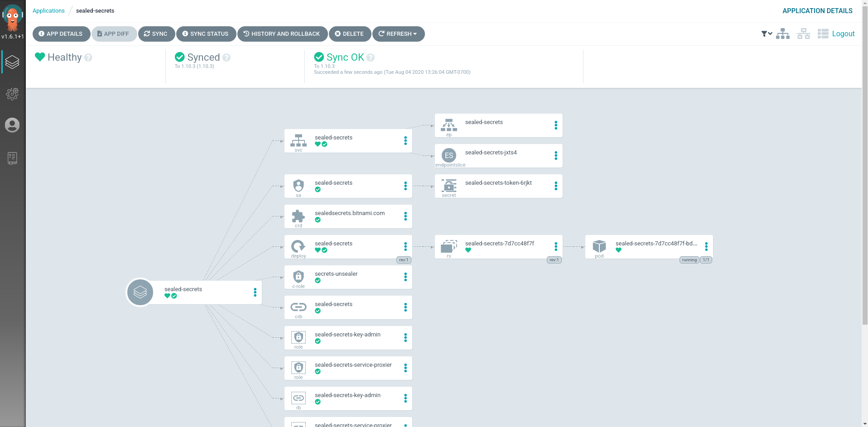Open History and Rollback
This screenshot has height=427, width=868.
click(x=282, y=34)
